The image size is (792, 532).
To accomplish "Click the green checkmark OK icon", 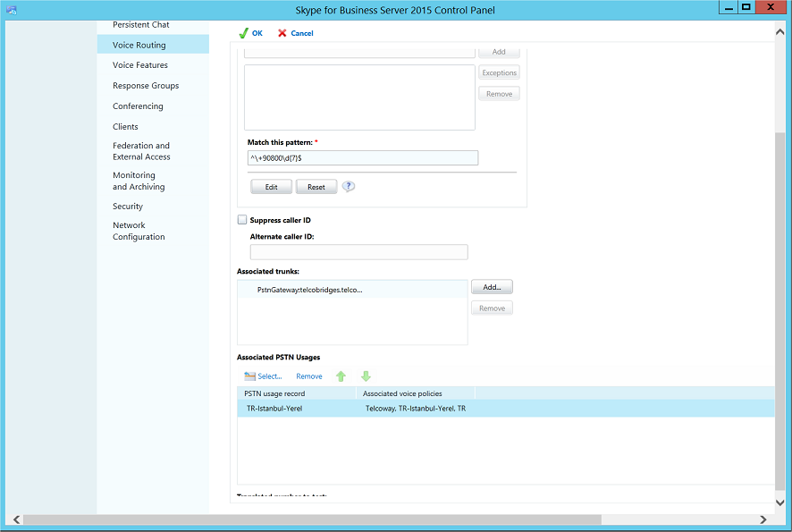I will 243,33.
